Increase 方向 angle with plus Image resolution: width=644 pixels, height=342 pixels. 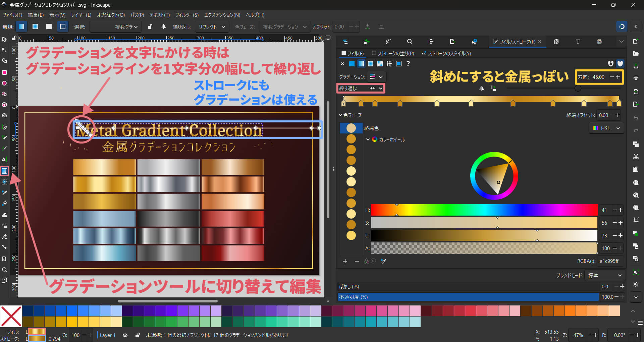click(x=618, y=77)
